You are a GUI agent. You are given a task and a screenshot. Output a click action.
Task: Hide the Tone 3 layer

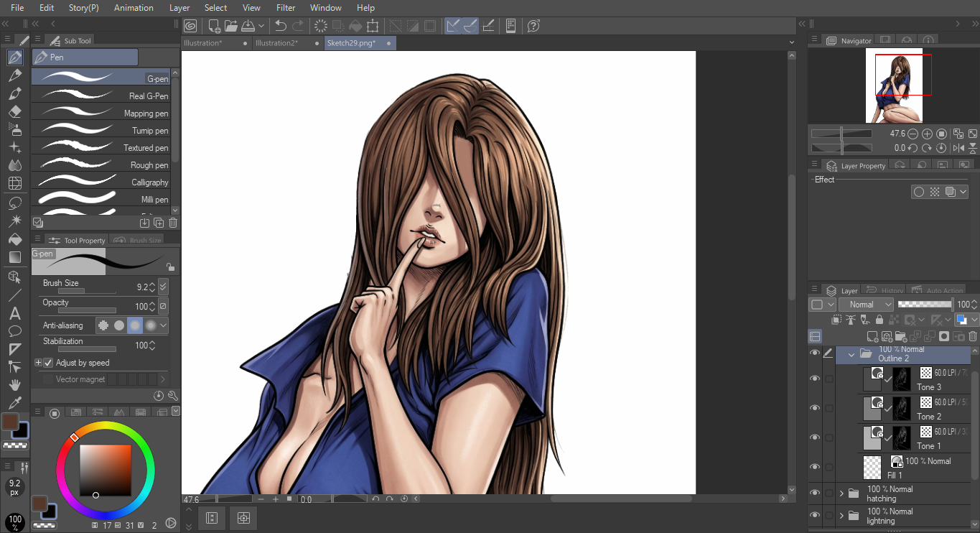pos(814,379)
